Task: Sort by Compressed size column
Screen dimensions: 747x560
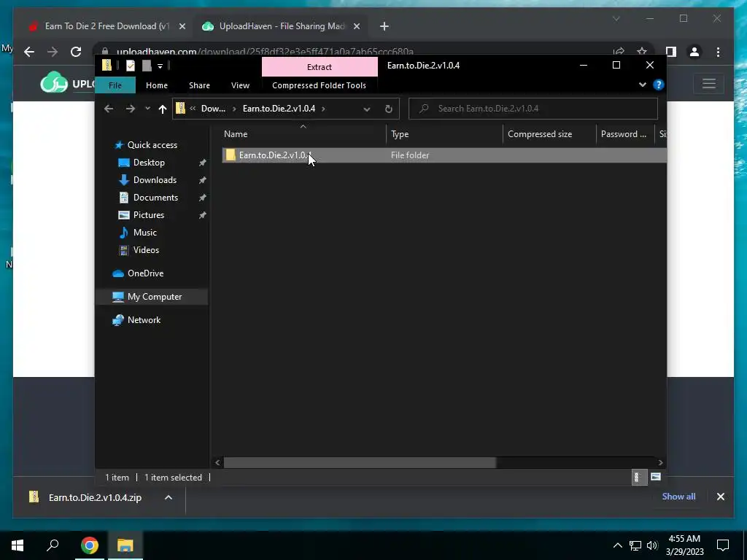Action: (549, 134)
